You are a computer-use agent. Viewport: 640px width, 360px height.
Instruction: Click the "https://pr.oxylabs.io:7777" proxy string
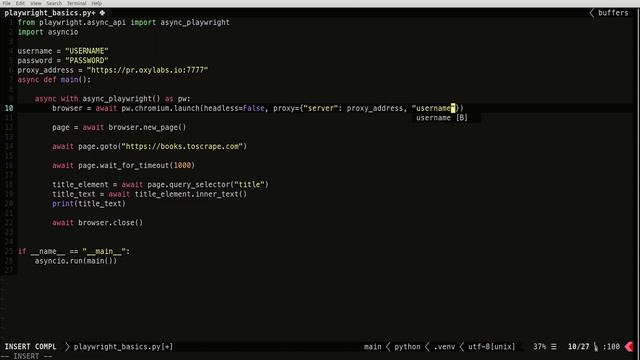(x=147, y=70)
